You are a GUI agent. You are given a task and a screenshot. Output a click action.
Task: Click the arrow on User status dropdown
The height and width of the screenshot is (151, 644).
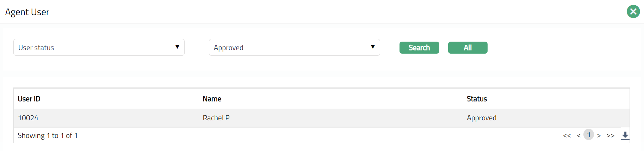[177, 47]
